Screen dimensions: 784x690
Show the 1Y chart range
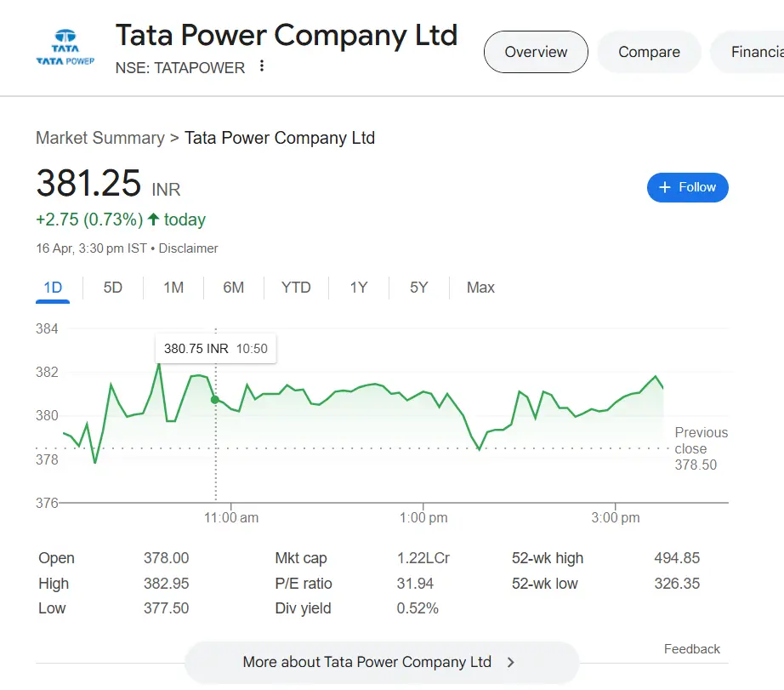tap(359, 288)
